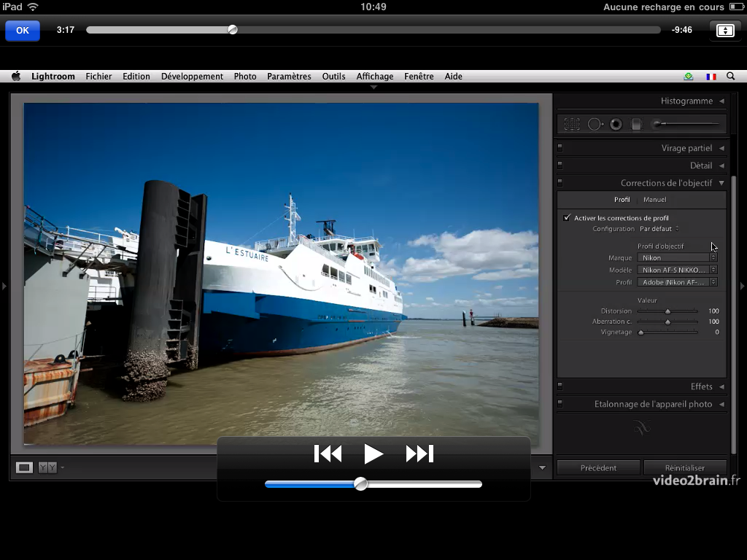Open the Affichage menu
The width and height of the screenshot is (747, 560).
pos(375,76)
